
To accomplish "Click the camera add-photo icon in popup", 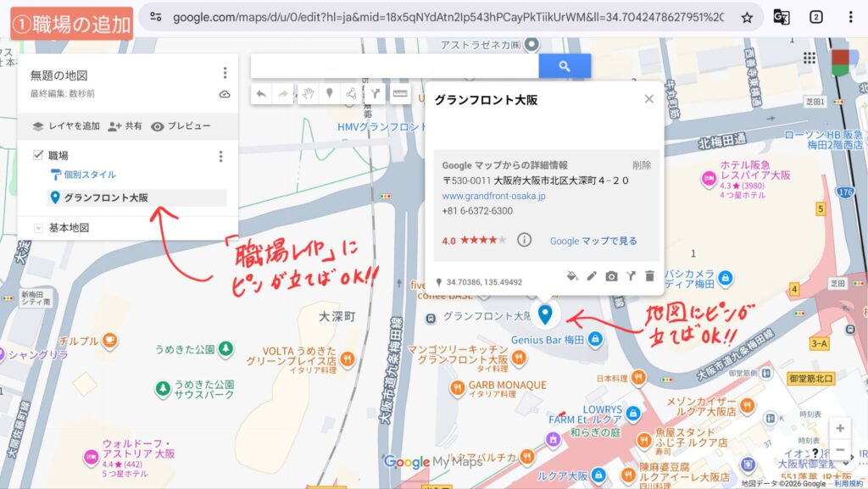I will pyautogui.click(x=611, y=275).
